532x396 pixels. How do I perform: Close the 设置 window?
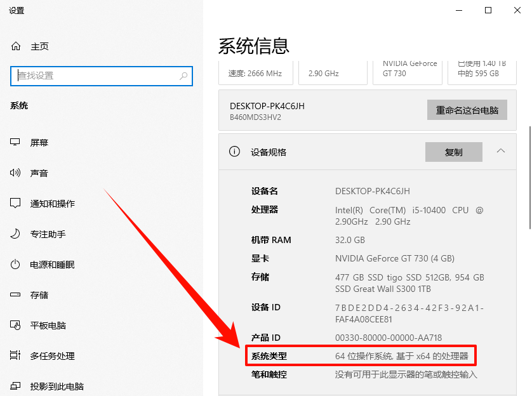click(x=517, y=11)
